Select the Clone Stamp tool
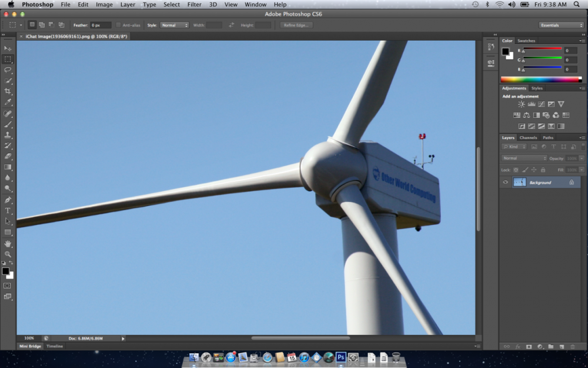Viewport: 588px width, 368px height. (x=8, y=135)
